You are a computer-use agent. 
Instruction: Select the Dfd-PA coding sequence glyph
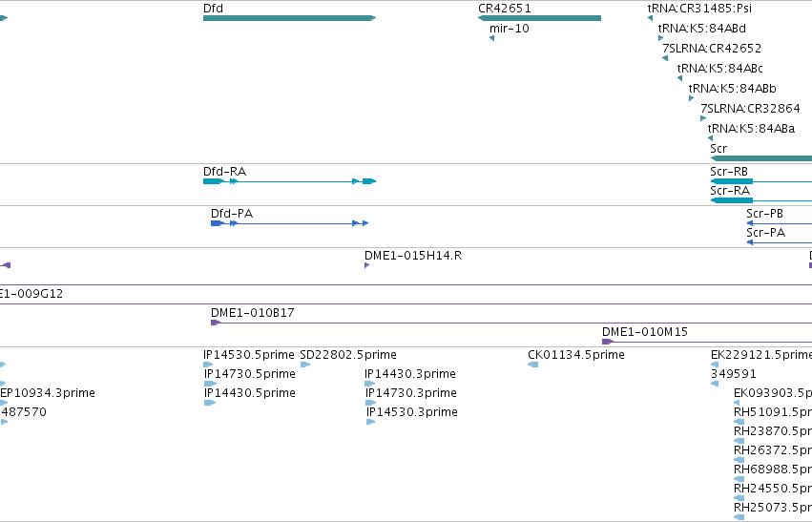[x=289, y=223]
